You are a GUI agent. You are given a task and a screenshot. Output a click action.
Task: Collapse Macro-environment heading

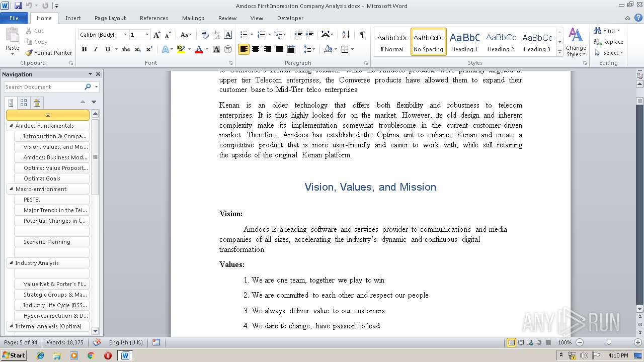11,189
